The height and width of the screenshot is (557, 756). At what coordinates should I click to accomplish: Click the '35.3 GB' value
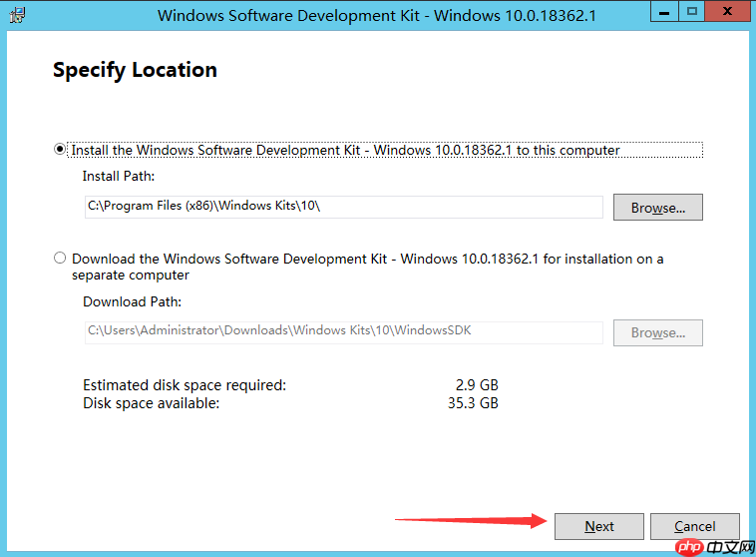click(x=473, y=403)
